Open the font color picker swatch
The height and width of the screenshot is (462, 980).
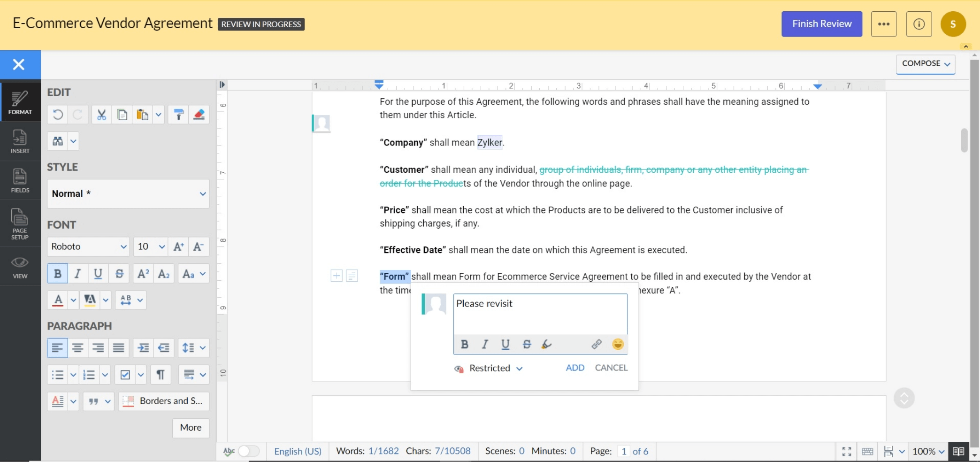coord(58,300)
